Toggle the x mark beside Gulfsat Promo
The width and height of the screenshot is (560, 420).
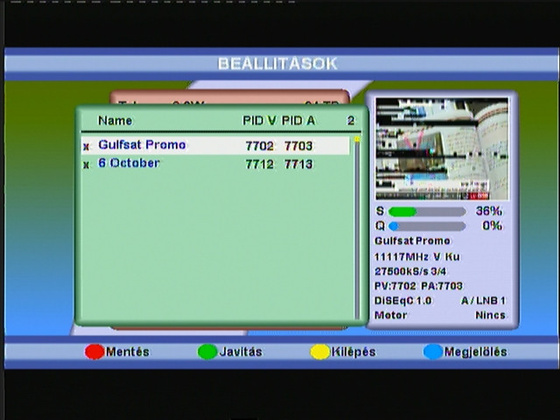[x=86, y=146]
